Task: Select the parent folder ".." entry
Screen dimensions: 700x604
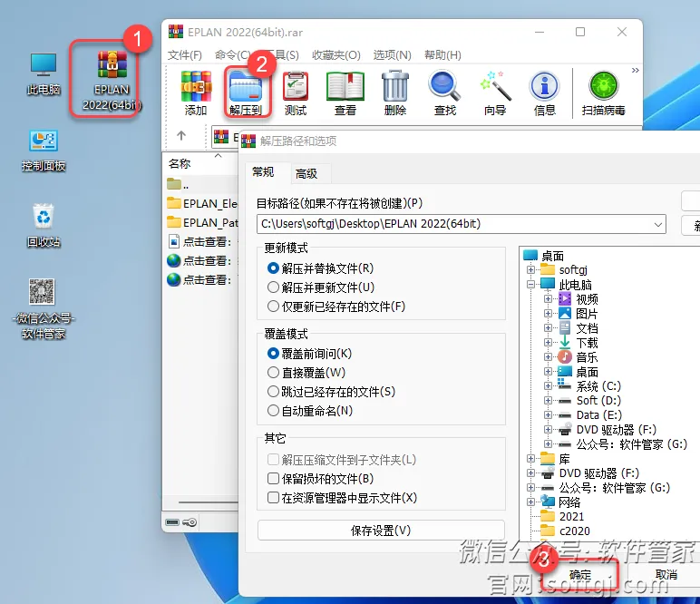Action: pos(178,184)
